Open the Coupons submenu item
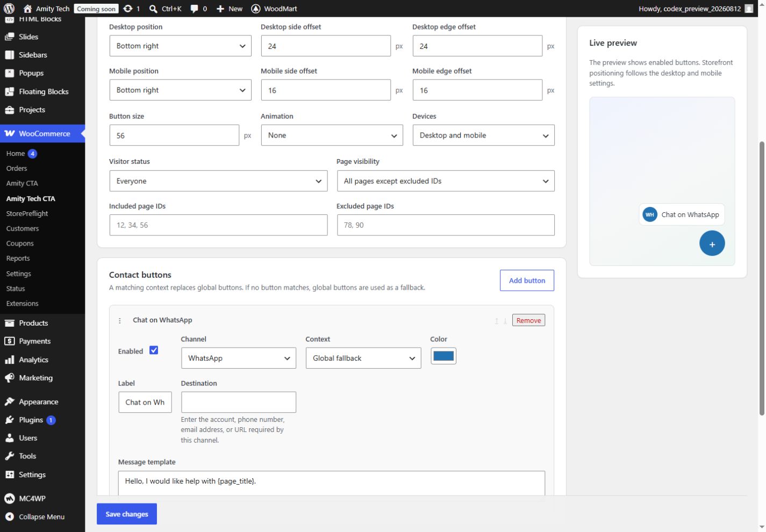The height and width of the screenshot is (532, 766). click(20, 243)
